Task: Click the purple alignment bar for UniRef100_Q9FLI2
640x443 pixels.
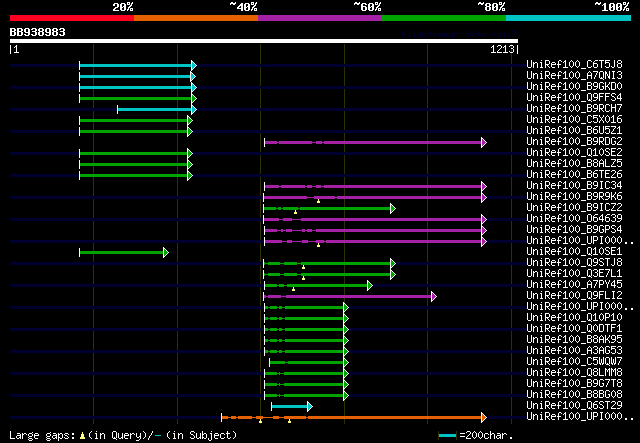Action: [x=350, y=296]
